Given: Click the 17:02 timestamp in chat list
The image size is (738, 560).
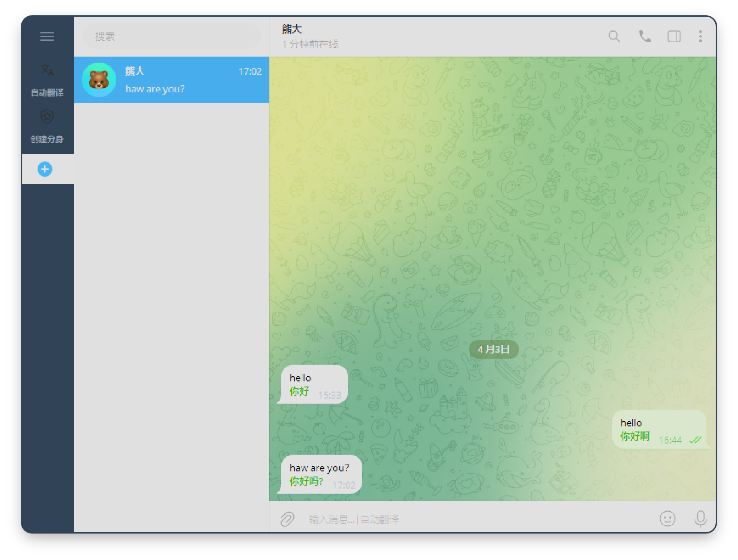Looking at the screenshot, I should tap(250, 71).
